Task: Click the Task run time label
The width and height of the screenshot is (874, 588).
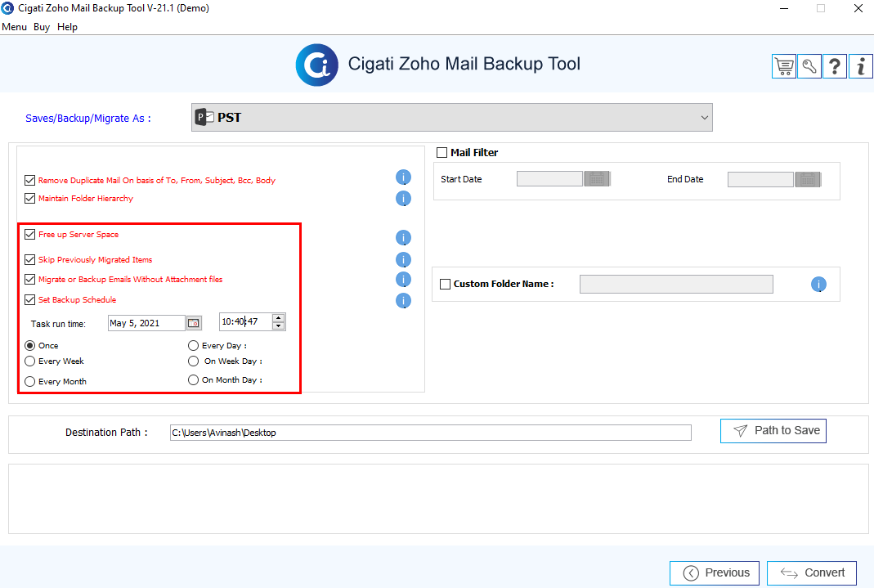Action: pyautogui.click(x=58, y=324)
